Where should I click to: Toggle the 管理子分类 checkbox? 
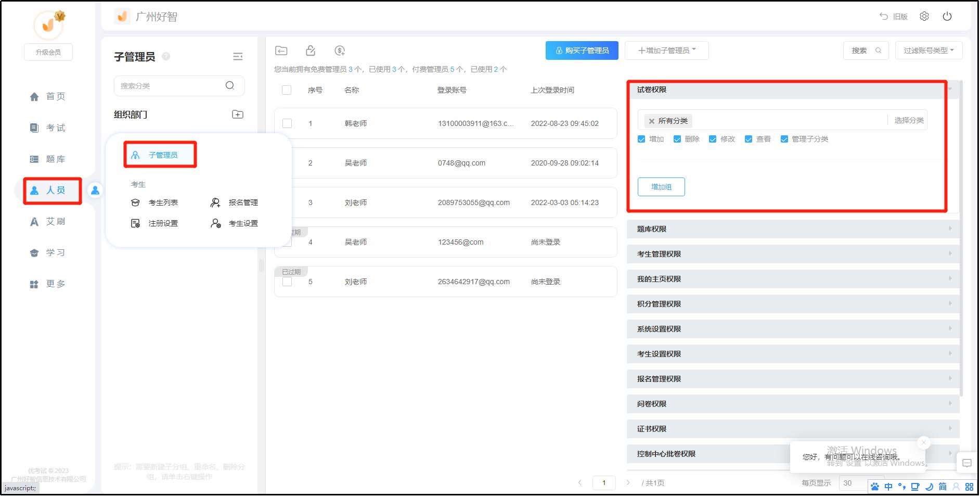[784, 139]
